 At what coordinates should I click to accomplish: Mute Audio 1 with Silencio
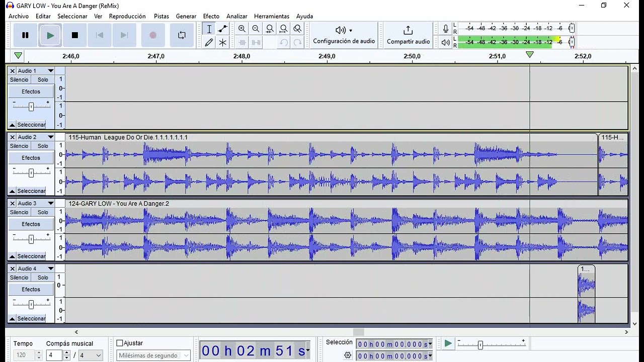pos(19,80)
